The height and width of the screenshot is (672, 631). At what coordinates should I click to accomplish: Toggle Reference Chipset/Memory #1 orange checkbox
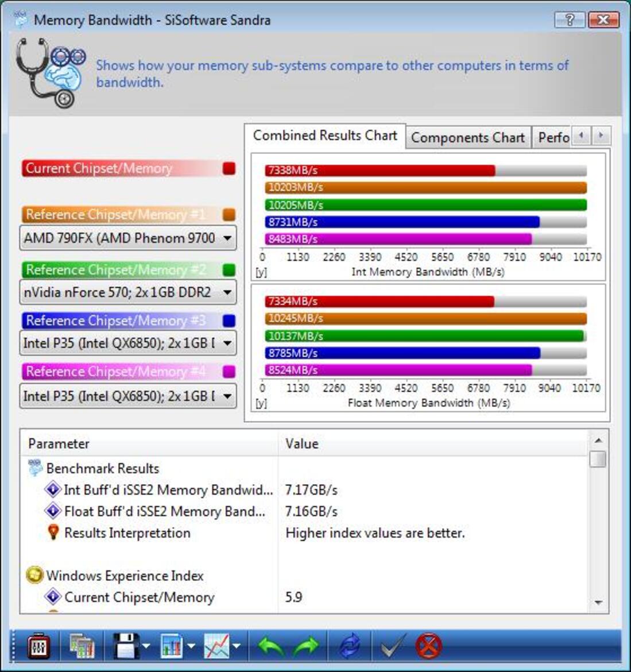[x=229, y=215]
